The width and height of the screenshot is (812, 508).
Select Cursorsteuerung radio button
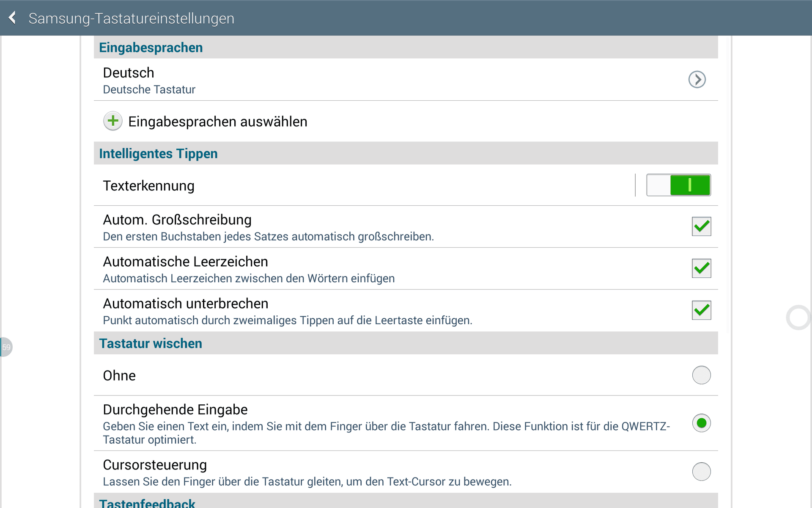(x=701, y=471)
